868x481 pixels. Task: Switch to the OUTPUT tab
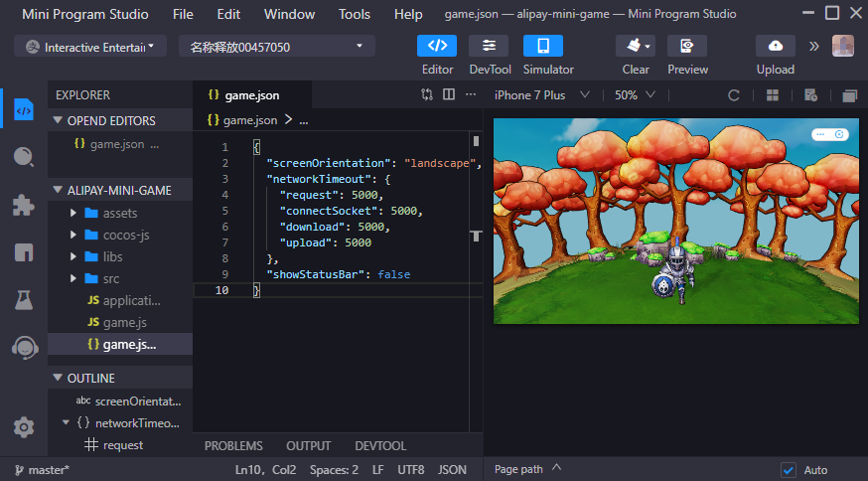pyautogui.click(x=308, y=446)
